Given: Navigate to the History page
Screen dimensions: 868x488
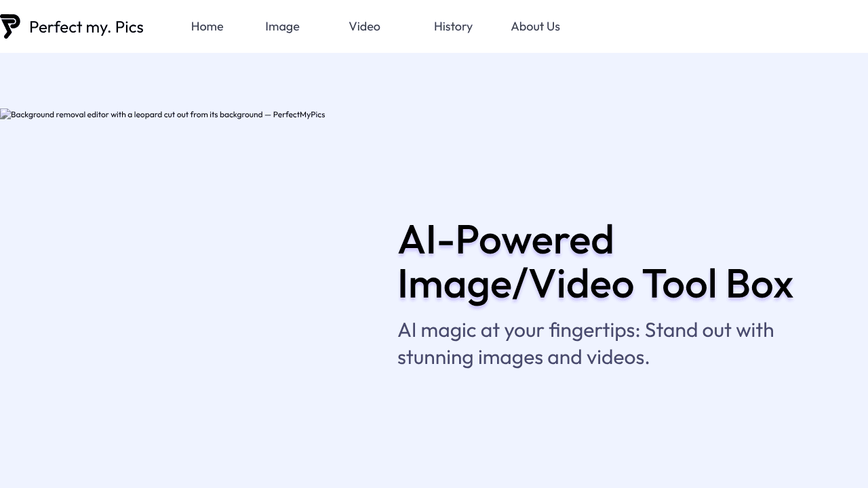Looking at the screenshot, I should [x=453, y=26].
